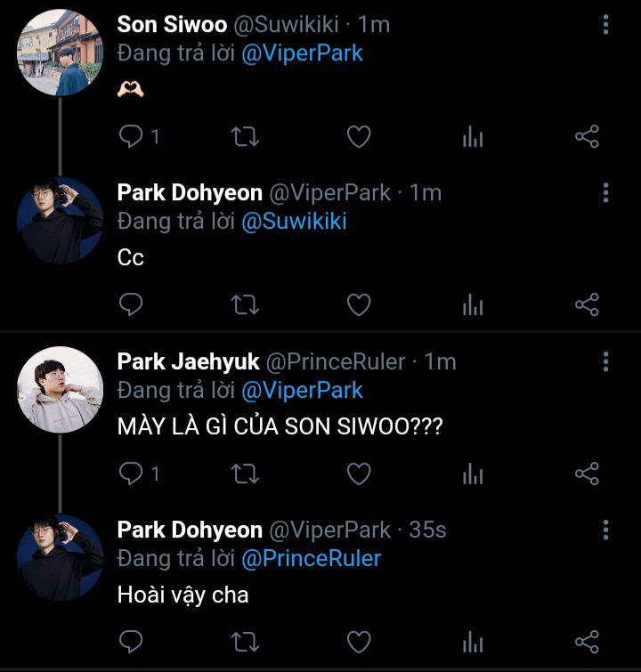
Task: Reply to the "Hoài vậy cha" tweet
Action: pos(132,641)
